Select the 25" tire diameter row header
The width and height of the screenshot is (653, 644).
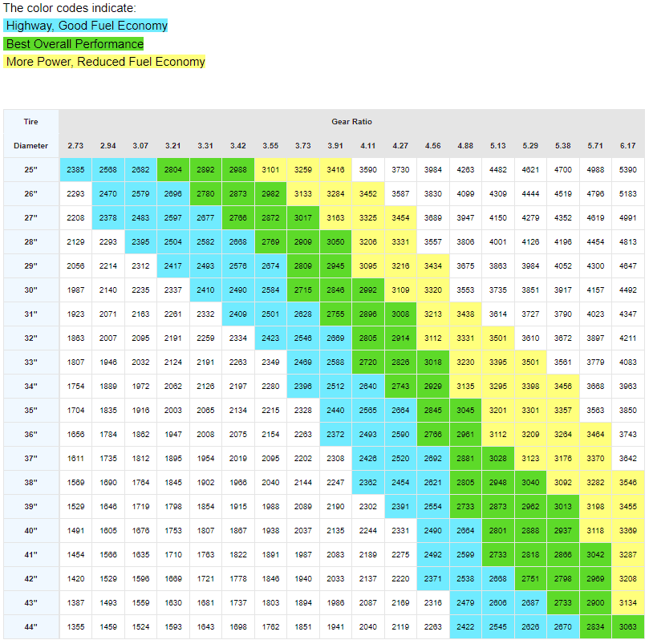(x=30, y=170)
